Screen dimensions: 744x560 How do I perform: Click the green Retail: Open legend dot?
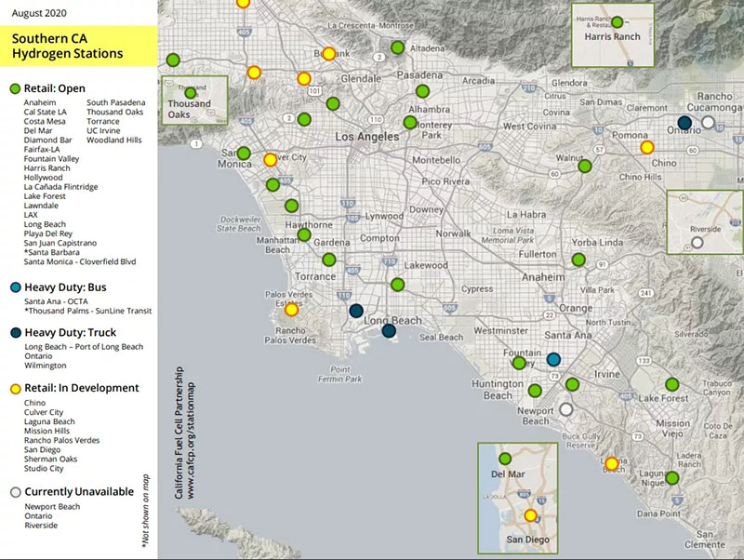click(15, 88)
